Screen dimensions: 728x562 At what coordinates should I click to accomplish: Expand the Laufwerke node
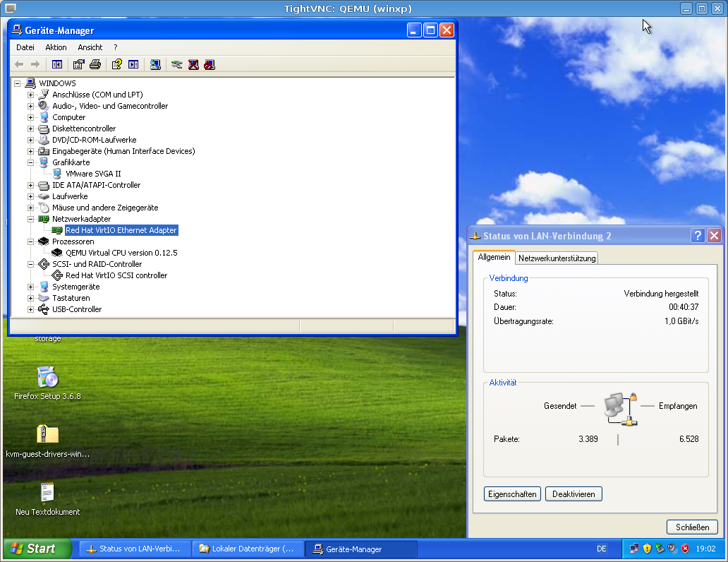point(30,197)
